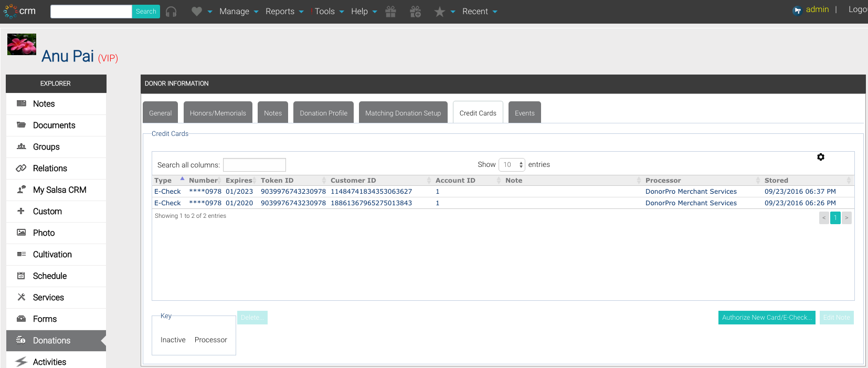This screenshot has width=868, height=368.
Task: Click the Services tools icon
Action: tap(22, 297)
